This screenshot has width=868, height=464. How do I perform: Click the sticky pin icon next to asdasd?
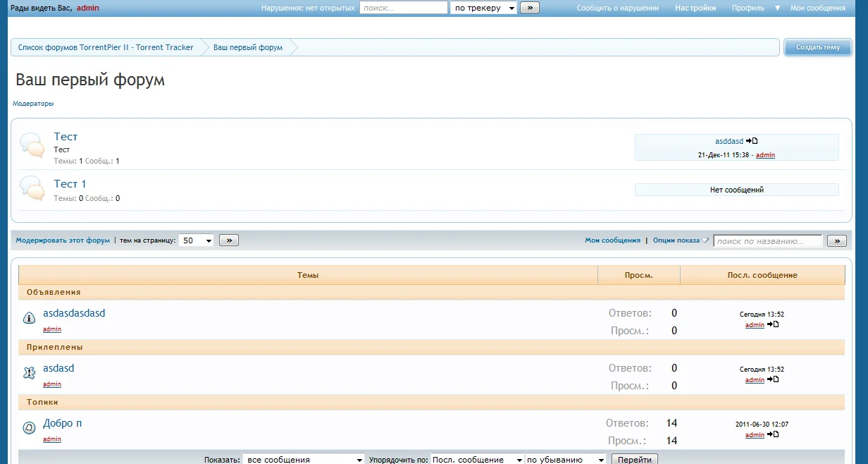click(30, 373)
